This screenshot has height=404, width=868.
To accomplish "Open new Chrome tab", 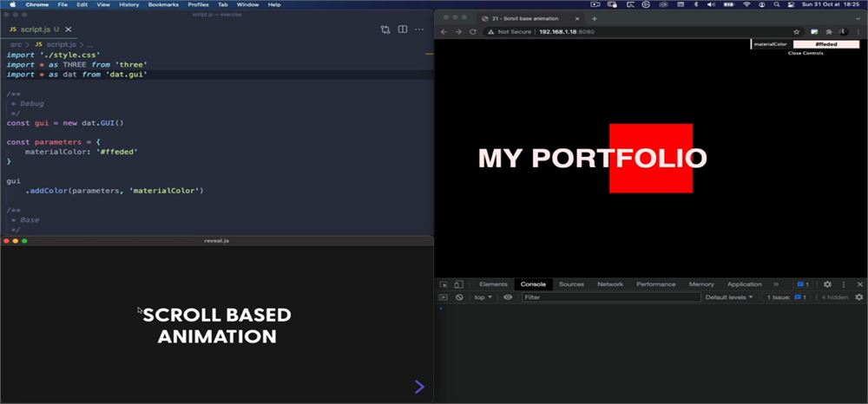I will tap(595, 18).
